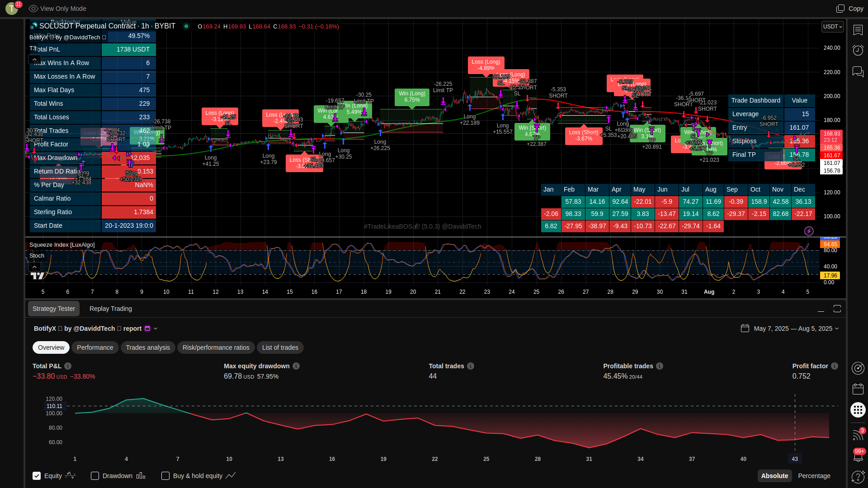
Task: Click the 17.96 indicator value label
Action: tap(830, 275)
